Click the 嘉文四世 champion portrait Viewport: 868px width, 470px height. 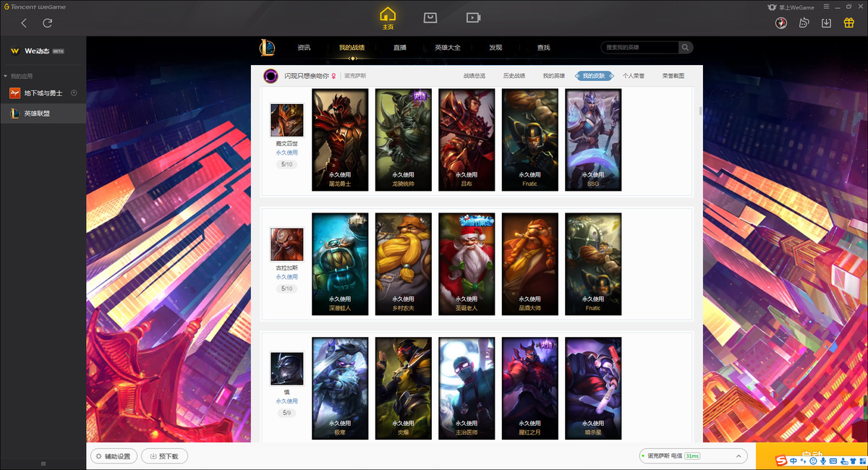286,120
